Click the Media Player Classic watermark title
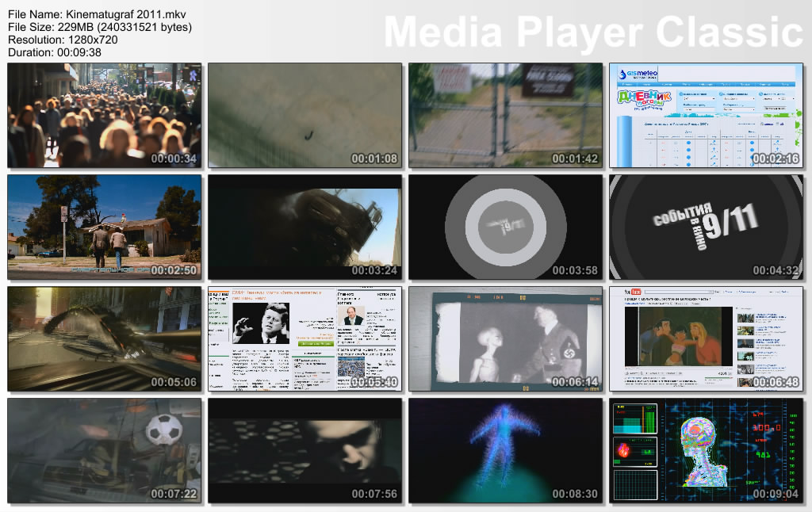 coord(593,32)
